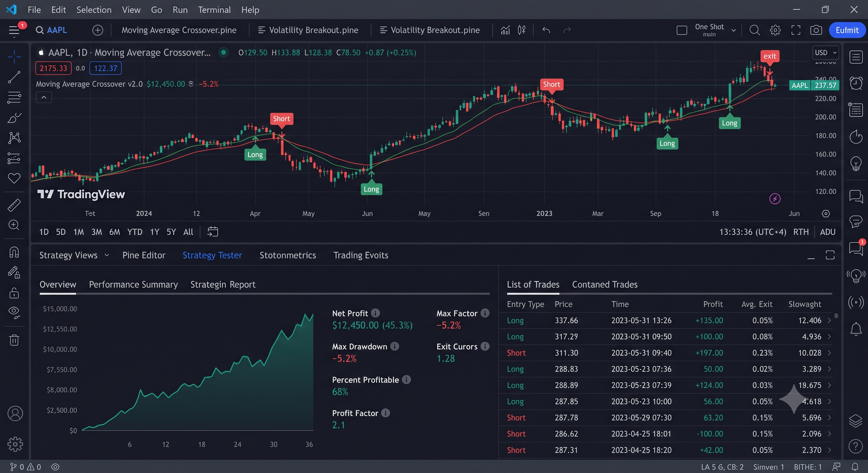
Task: Toggle ADU price scale adjustment
Action: 828,232
